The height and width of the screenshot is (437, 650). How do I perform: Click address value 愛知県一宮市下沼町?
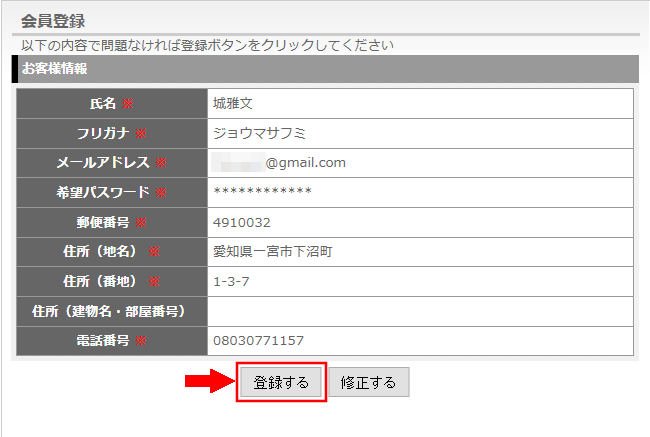pyautogui.click(x=273, y=251)
